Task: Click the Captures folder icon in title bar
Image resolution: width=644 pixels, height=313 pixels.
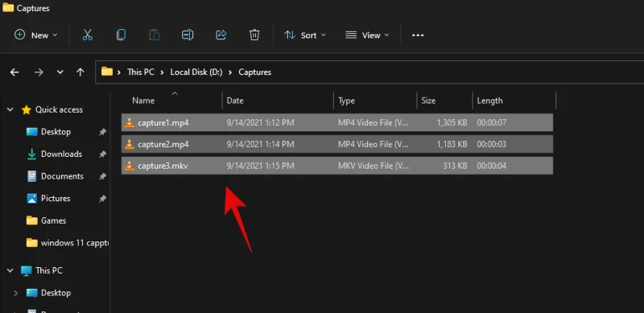Action: [8, 7]
